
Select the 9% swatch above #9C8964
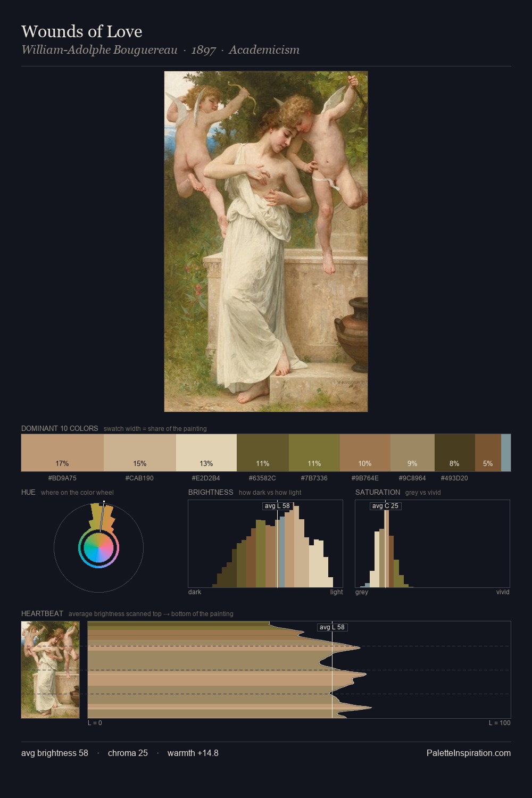[x=412, y=453]
